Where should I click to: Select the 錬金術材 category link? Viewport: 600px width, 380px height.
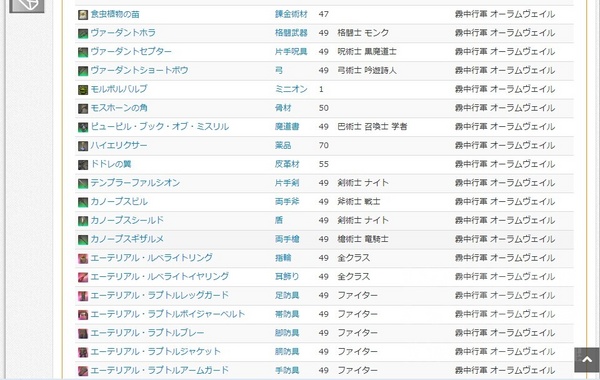pos(291,14)
